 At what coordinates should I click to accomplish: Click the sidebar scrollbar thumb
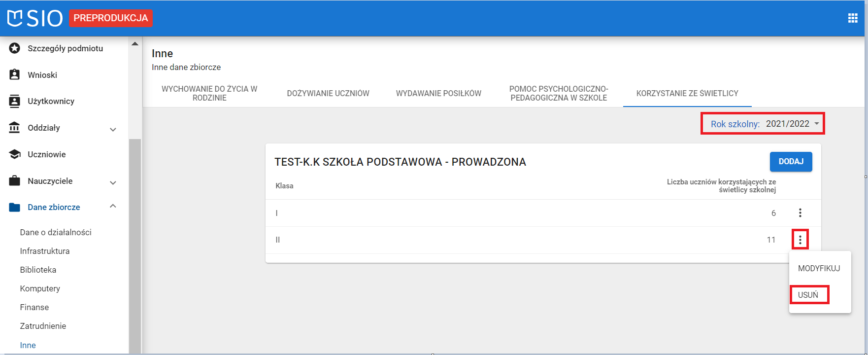click(x=135, y=247)
